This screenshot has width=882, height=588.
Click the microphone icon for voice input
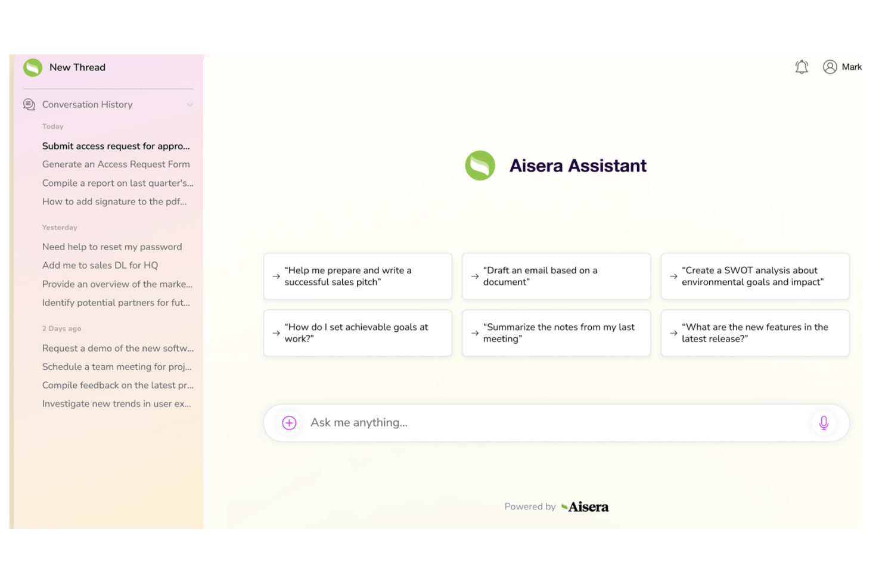(824, 422)
